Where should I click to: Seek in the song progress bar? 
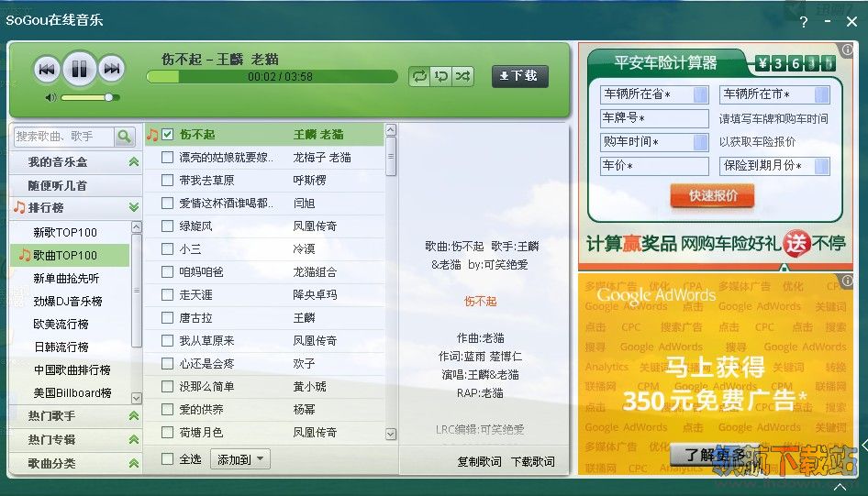(x=273, y=76)
